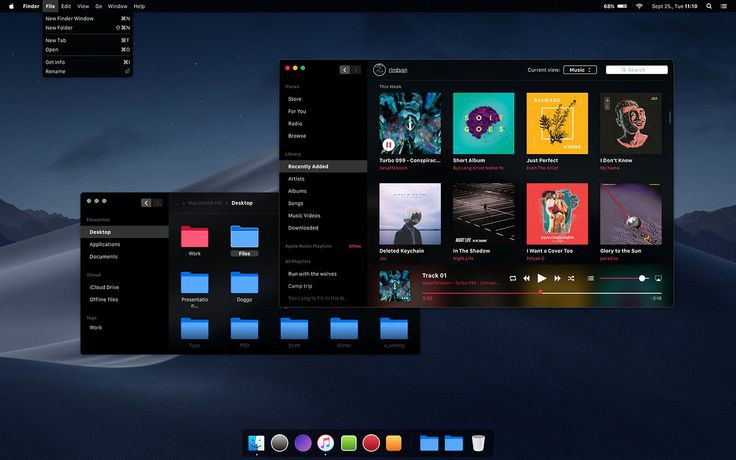Click the now-playing mini artwork
The width and height of the screenshot is (736, 460).
tap(395, 285)
